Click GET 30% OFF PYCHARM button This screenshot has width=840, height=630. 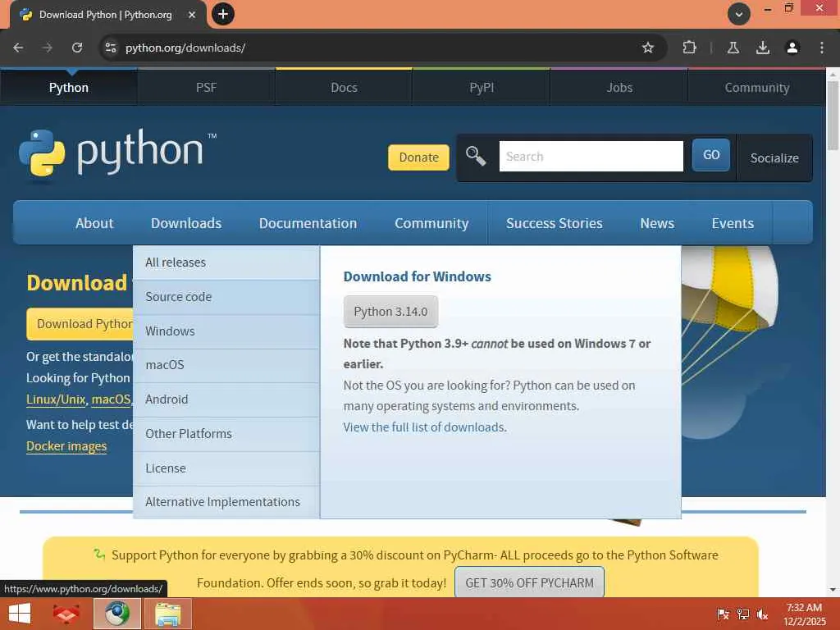pos(529,583)
